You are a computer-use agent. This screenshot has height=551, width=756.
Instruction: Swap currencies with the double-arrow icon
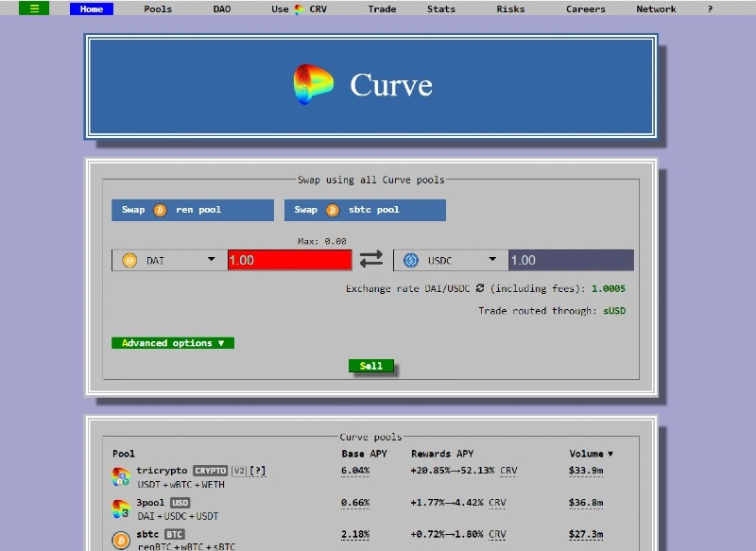click(371, 259)
